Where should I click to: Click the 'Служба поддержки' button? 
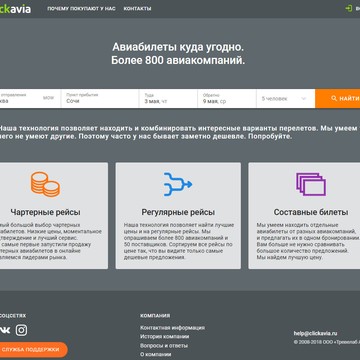tap(33, 350)
